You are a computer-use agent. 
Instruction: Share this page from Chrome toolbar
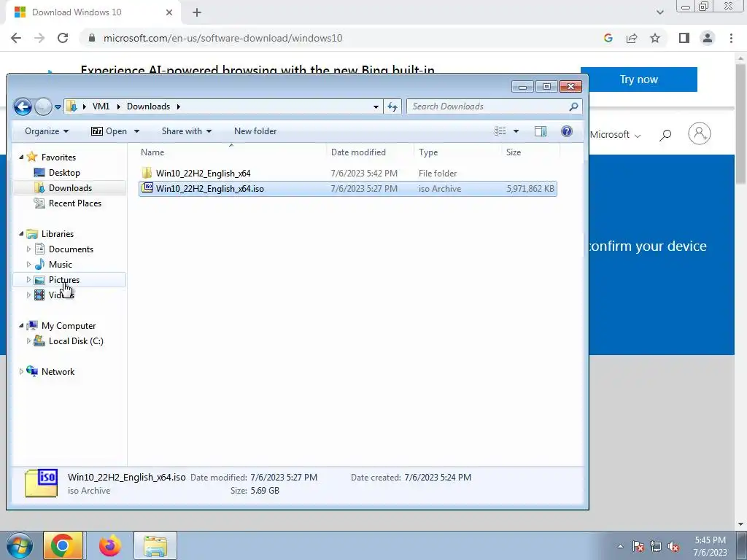point(632,38)
